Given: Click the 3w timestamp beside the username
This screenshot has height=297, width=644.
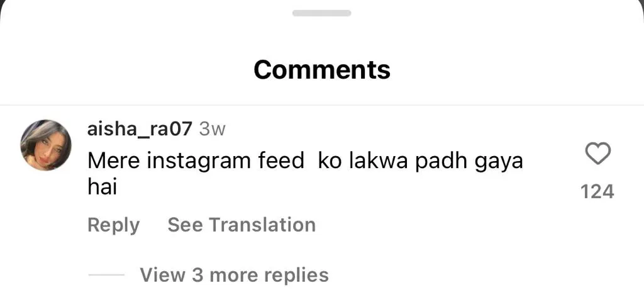Looking at the screenshot, I should (x=212, y=129).
